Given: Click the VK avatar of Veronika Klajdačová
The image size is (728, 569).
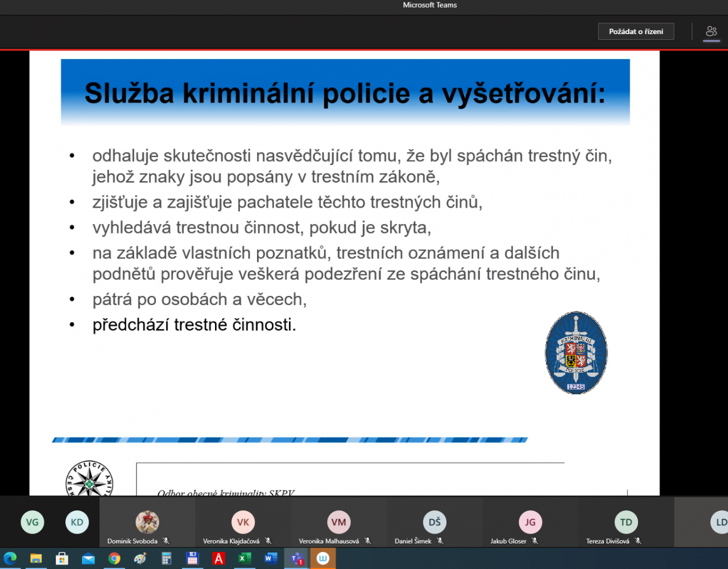Looking at the screenshot, I should (x=243, y=522).
